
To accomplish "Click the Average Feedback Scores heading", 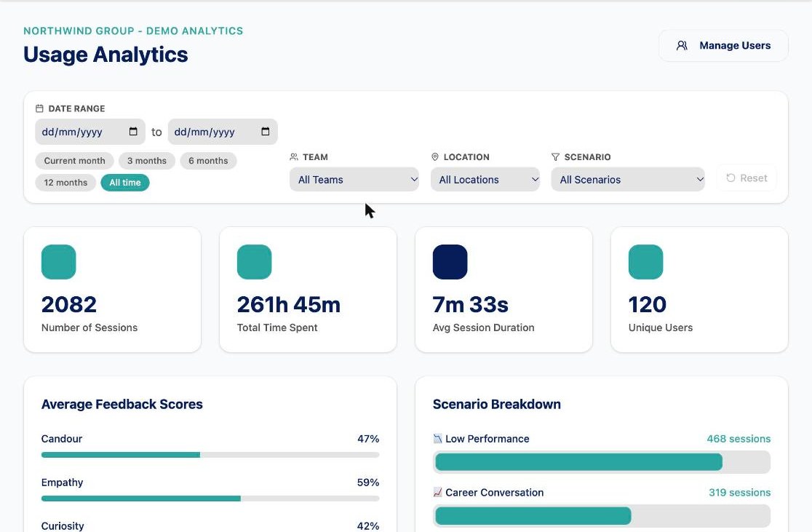I will point(122,404).
